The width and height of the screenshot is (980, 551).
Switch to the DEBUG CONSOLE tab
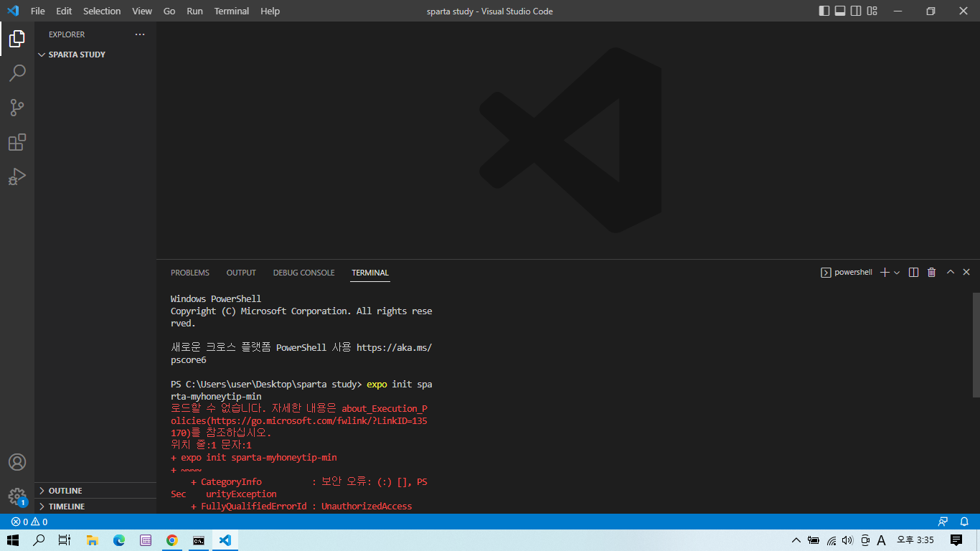coord(303,273)
